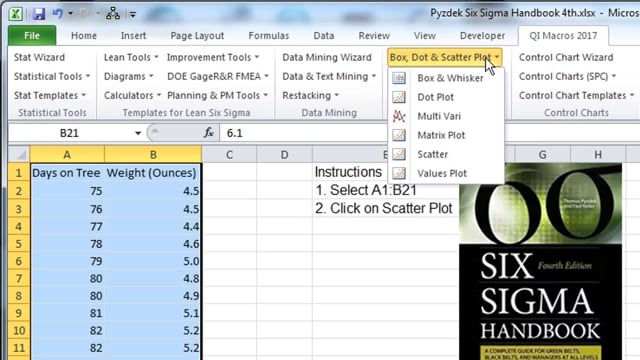Click the fx insert function icon
Screen dimensions: 640x360
tap(209, 133)
